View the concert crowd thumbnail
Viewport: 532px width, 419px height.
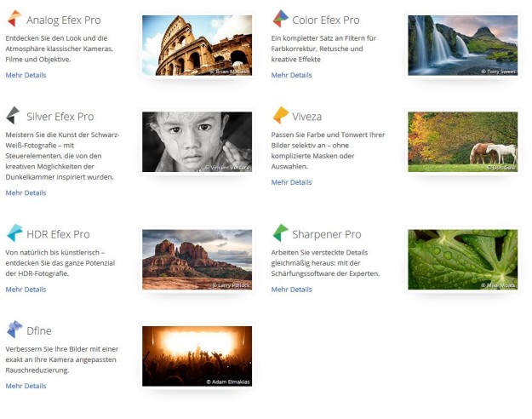[197, 356]
